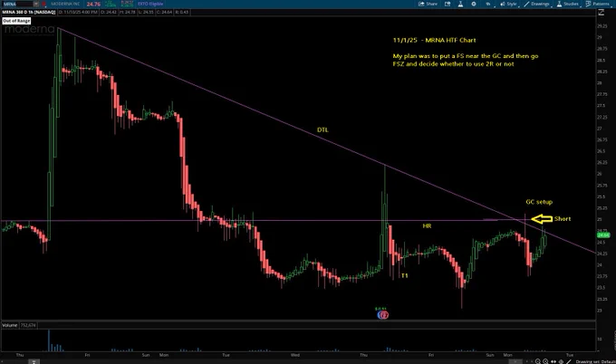Click the MODERNA INC company name

tap(65, 4)
